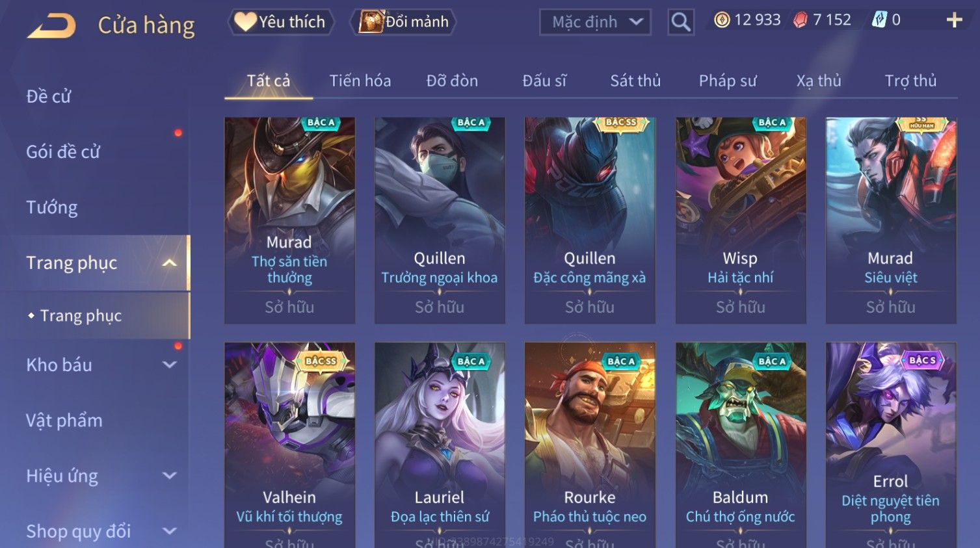Select Wisp Hải tặc nhí skin card

click(740, 220)
